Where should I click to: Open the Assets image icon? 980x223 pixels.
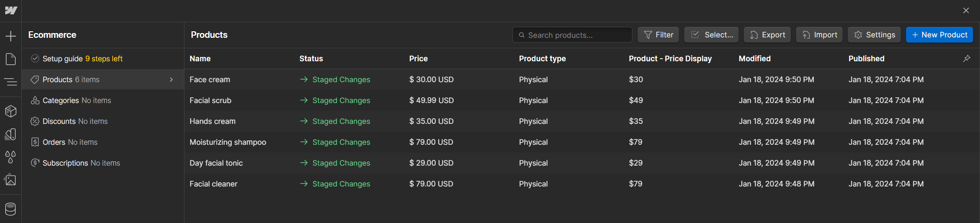click(x=10, y=180)
